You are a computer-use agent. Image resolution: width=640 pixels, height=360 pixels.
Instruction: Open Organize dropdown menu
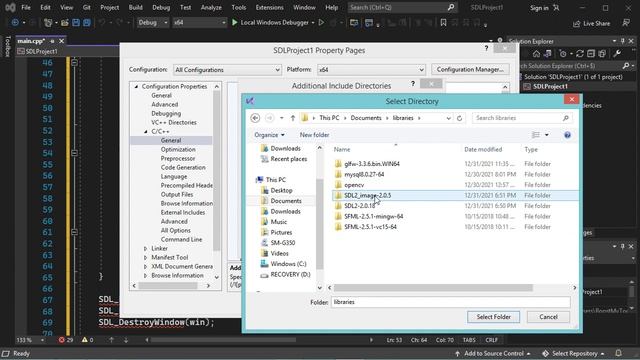(x=269, y=135)
